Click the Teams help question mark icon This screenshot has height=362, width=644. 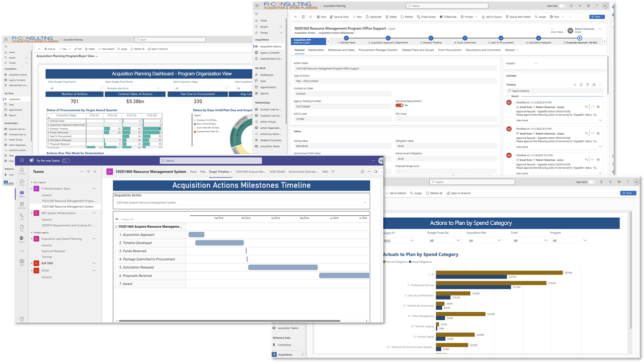tap(22, 319)
